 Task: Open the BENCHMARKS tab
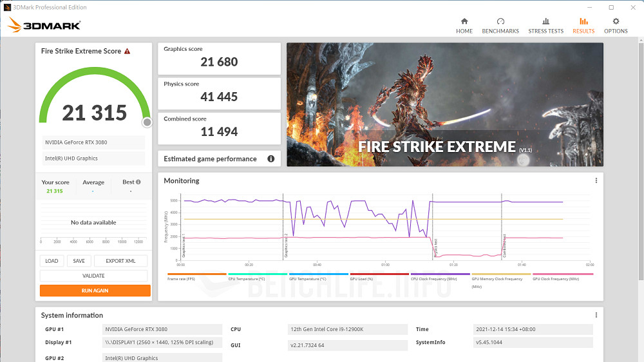tap(500, 26)
